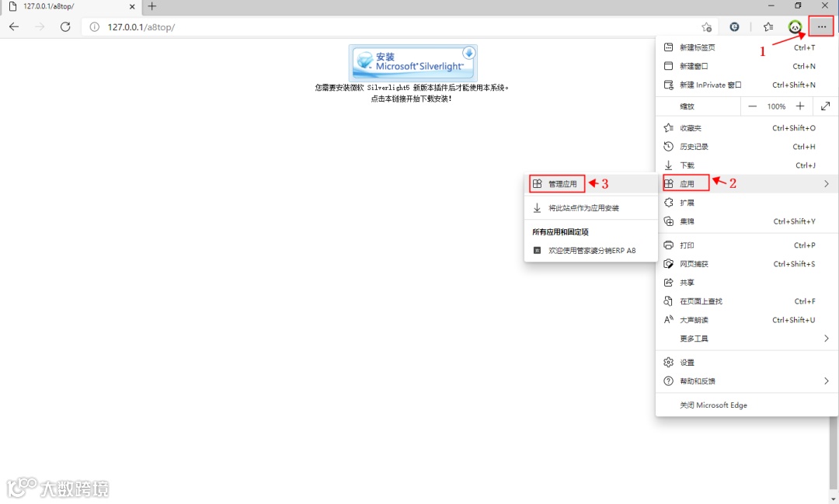
Task: Open the Settings and more ellipsis button
Action: (821, 26)
